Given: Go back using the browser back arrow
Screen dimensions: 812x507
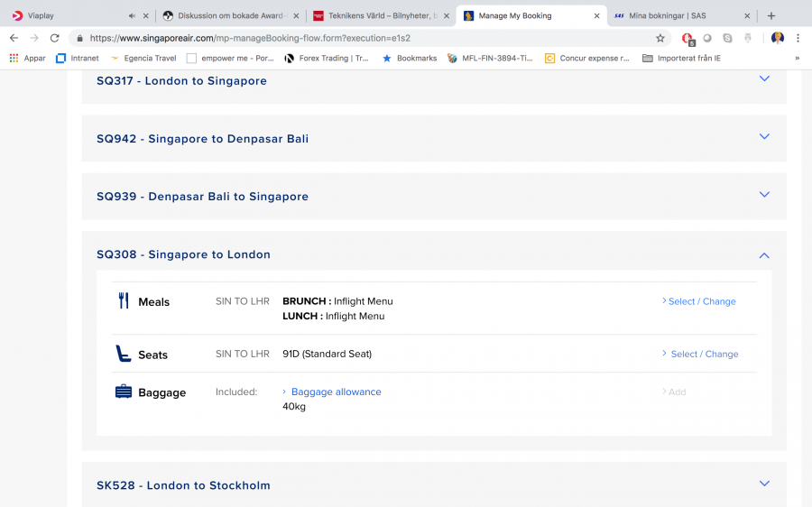Looking at the screenshot, I should point(14,38).
